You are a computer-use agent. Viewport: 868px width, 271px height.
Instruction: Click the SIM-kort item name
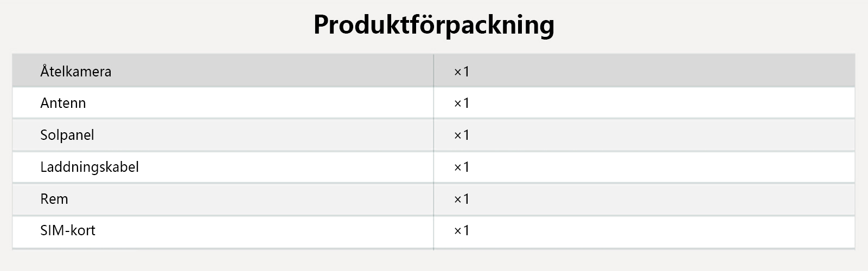click(68, 230)
